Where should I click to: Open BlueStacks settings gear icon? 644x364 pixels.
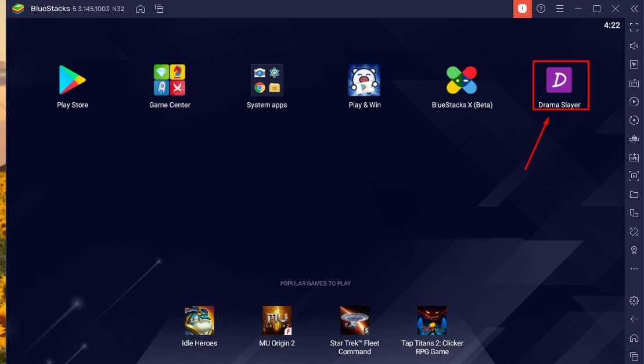pos(634,301)
